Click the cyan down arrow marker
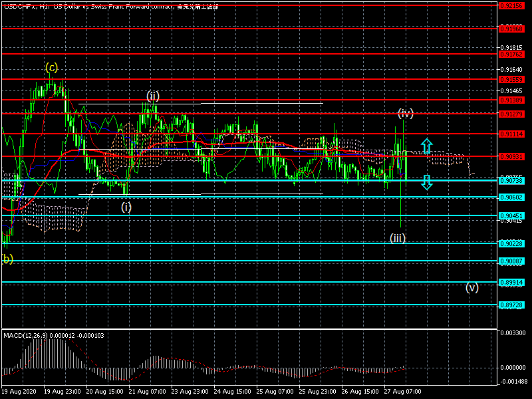The width and height of the screenshot is (532, 399). [x=427, y=182]
